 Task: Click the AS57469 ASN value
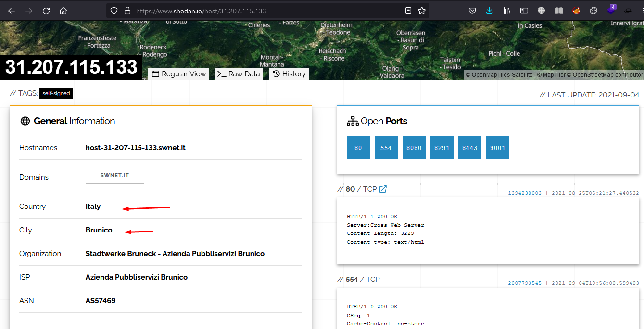pos(101,301)
